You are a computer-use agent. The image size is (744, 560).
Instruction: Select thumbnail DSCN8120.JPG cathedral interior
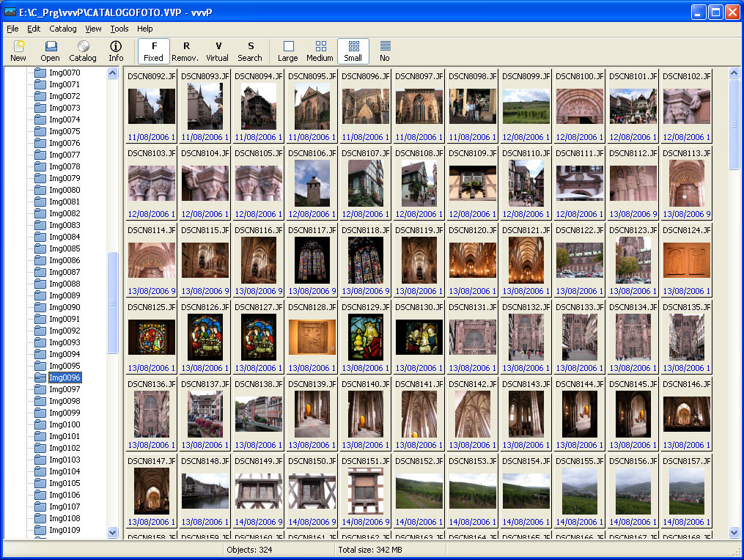(x=473, y=260)
